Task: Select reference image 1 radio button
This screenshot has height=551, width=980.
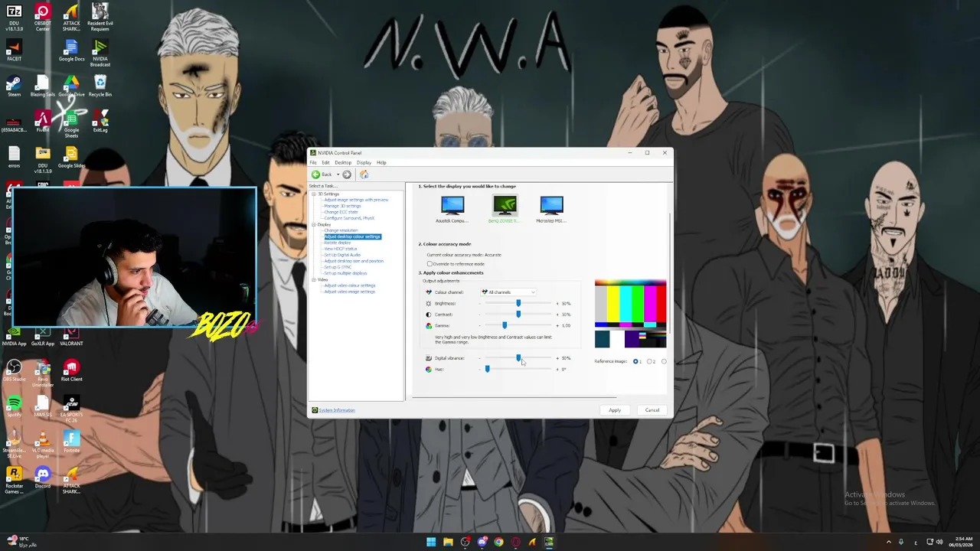Action: pos(635,361)
